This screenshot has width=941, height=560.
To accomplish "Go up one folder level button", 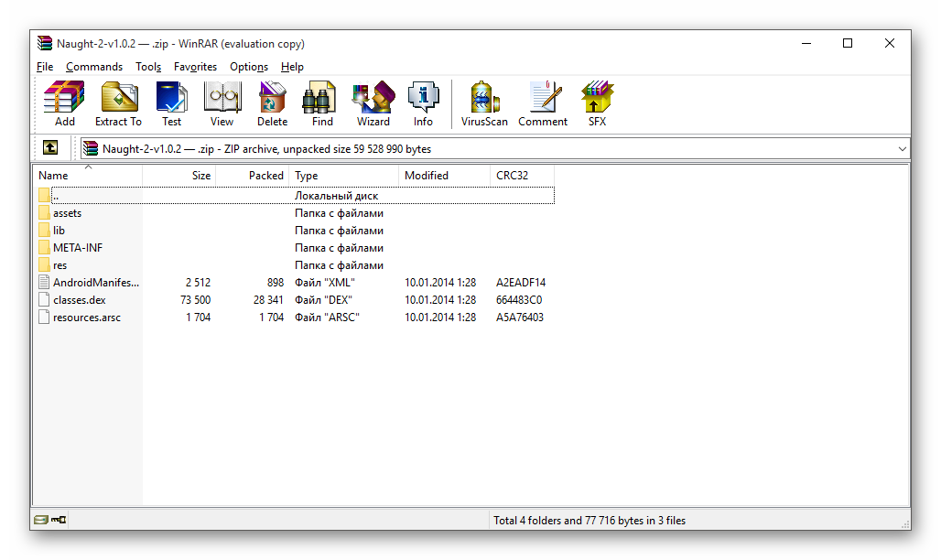I will click(x=50, y=148).
